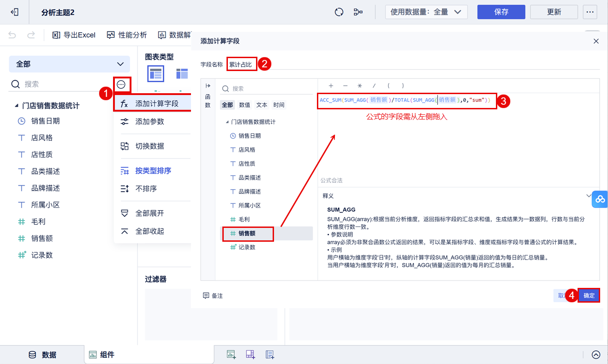
Task: Add a report using the notebook bottom icon
Action: point(269,354)
